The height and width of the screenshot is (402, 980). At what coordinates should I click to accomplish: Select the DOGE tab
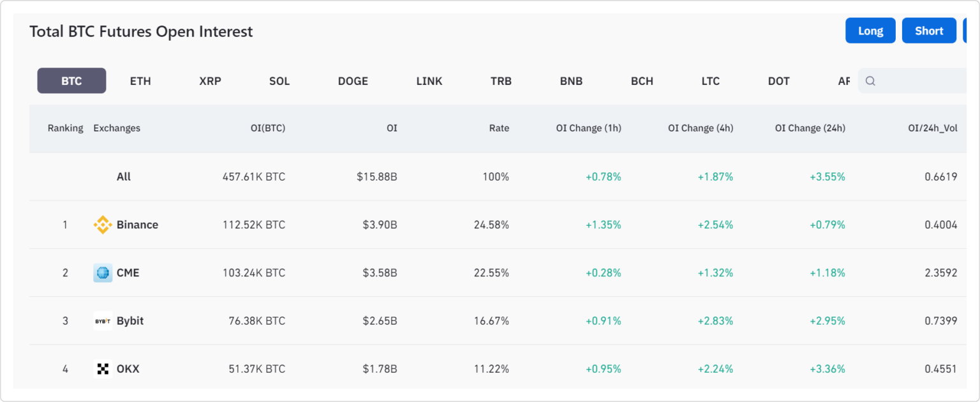point(353,81)
